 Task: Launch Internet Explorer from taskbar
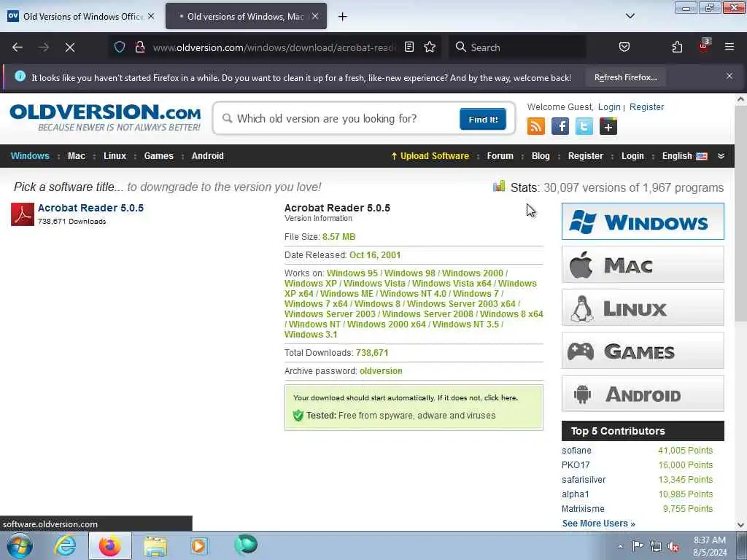(65, 545)
